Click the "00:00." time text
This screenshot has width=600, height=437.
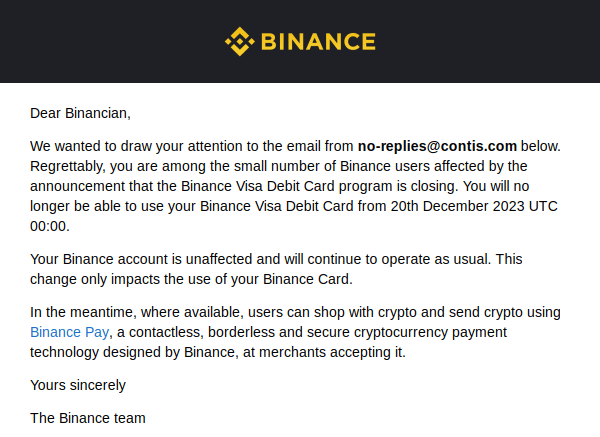click(x=50, y=226)
